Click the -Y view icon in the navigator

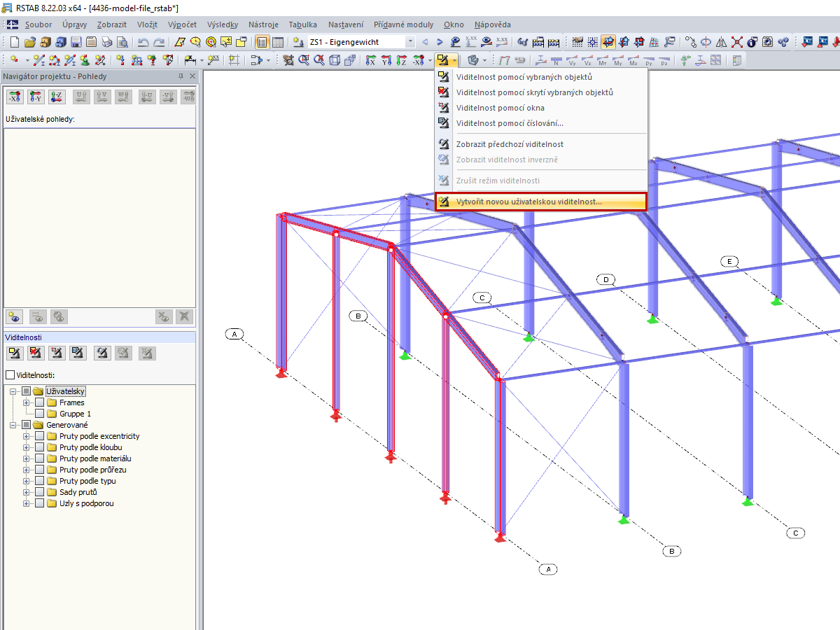click(35, 97)
